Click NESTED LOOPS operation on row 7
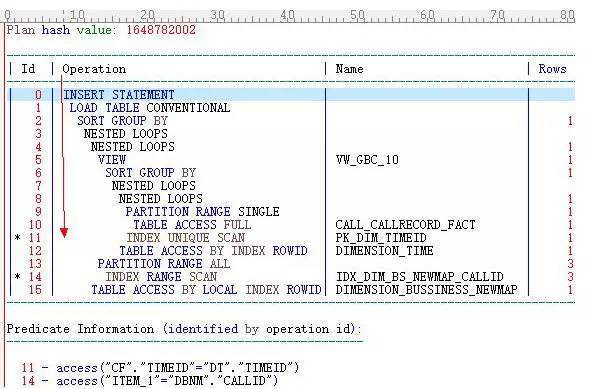Image resolution: width=589 pixels, height=389 pixels. [x=154, y=186]
